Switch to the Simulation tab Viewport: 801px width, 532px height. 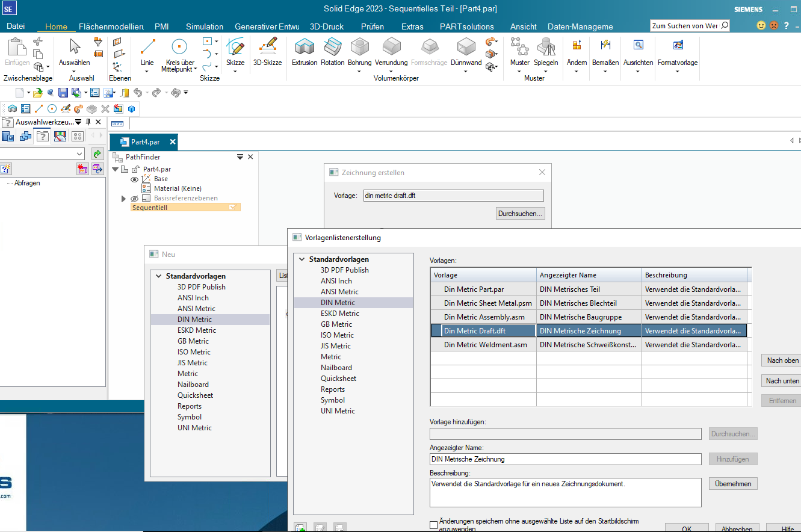(205, 26)
